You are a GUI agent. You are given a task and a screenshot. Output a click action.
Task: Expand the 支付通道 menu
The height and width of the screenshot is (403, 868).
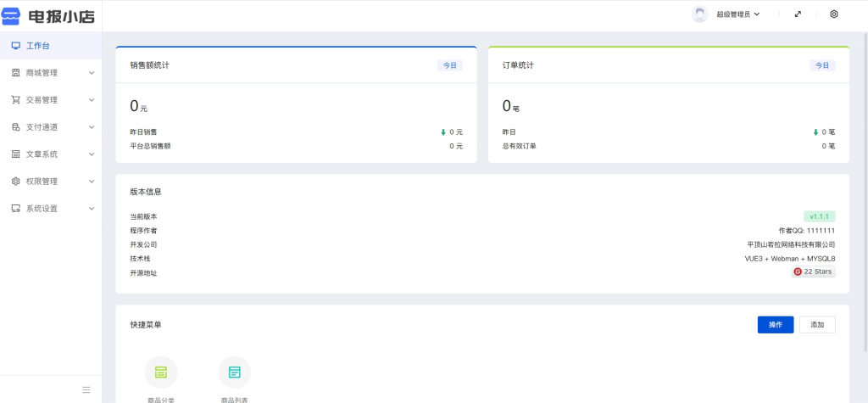click(51, 127)
